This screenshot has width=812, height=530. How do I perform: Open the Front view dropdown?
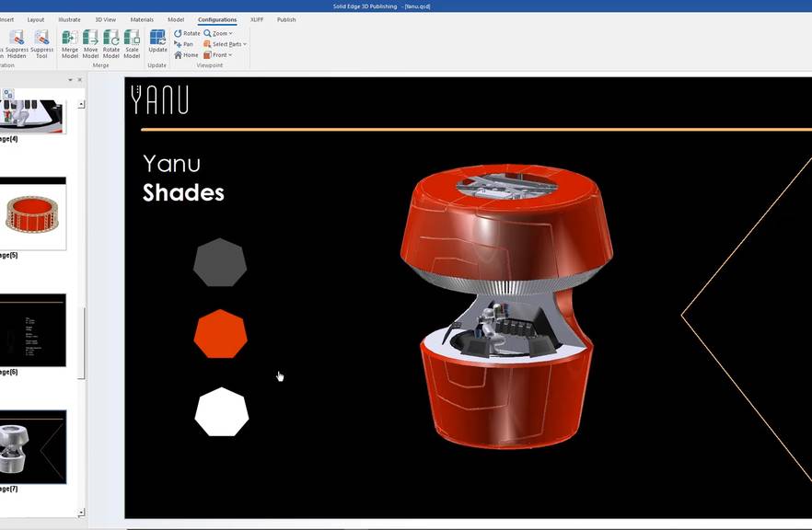click(218, 55)
